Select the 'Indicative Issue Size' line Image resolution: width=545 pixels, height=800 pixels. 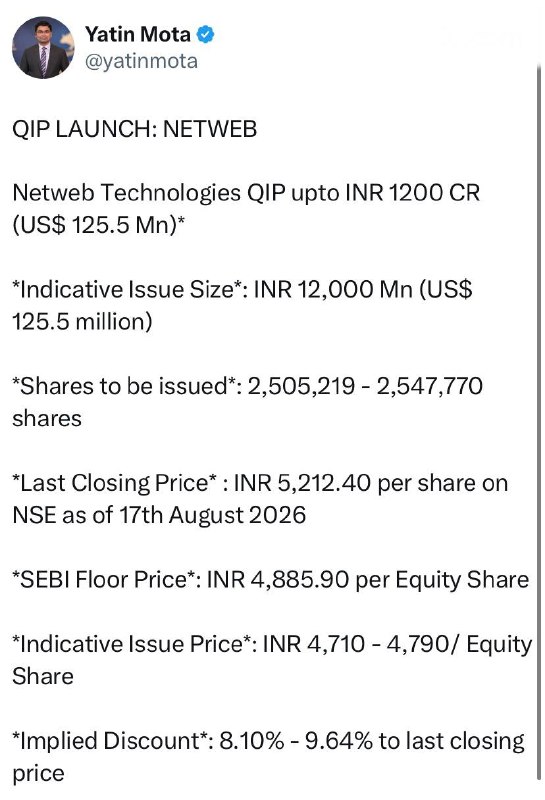coord(242,290)
